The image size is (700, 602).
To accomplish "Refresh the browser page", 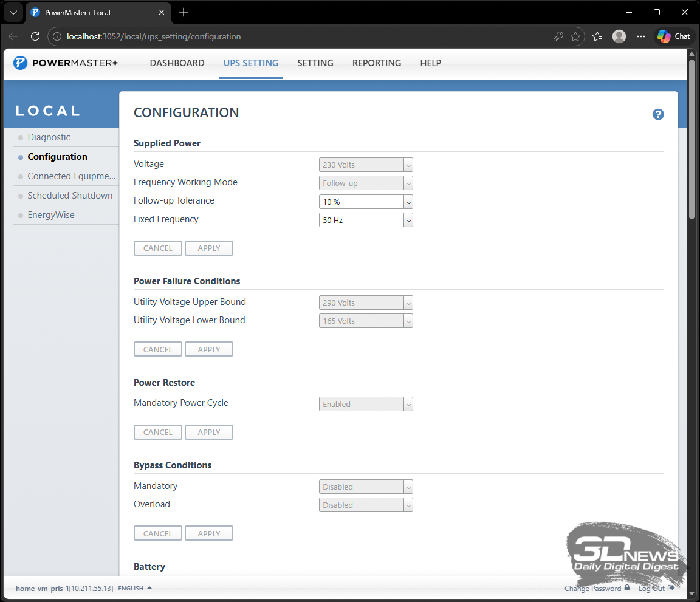I will pos(35,36).
